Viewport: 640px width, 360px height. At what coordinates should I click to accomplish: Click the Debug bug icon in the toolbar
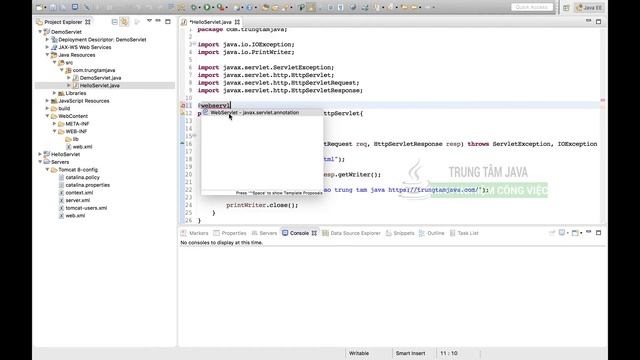click(x=194, y=7)
